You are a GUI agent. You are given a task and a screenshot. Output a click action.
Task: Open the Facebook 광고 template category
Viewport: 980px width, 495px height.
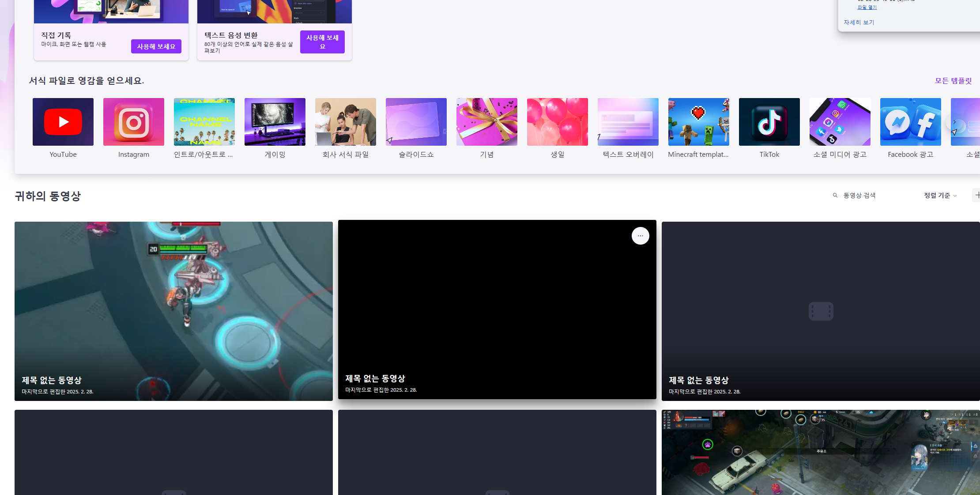coord(910,122)
